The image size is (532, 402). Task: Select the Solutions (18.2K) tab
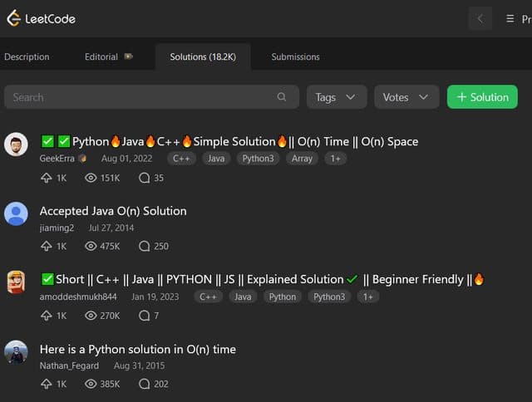203,56
